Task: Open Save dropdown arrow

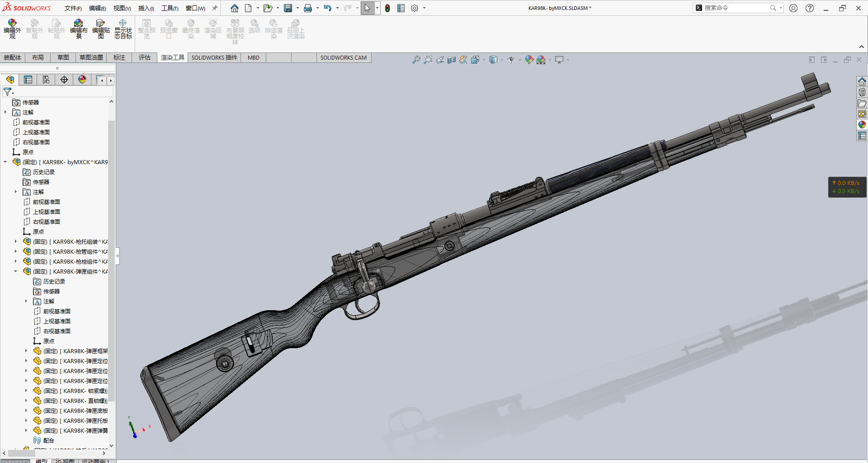Action: pyautogui.click(x=297, y=8)
